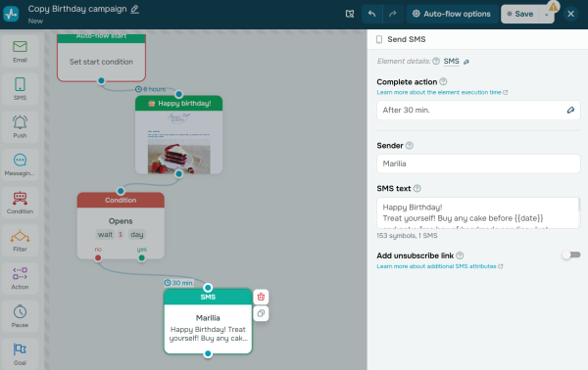Click the SMS element name link
The width and height of the screenshot is (588, 370).
pyautogui.click(x=451, y=61)
